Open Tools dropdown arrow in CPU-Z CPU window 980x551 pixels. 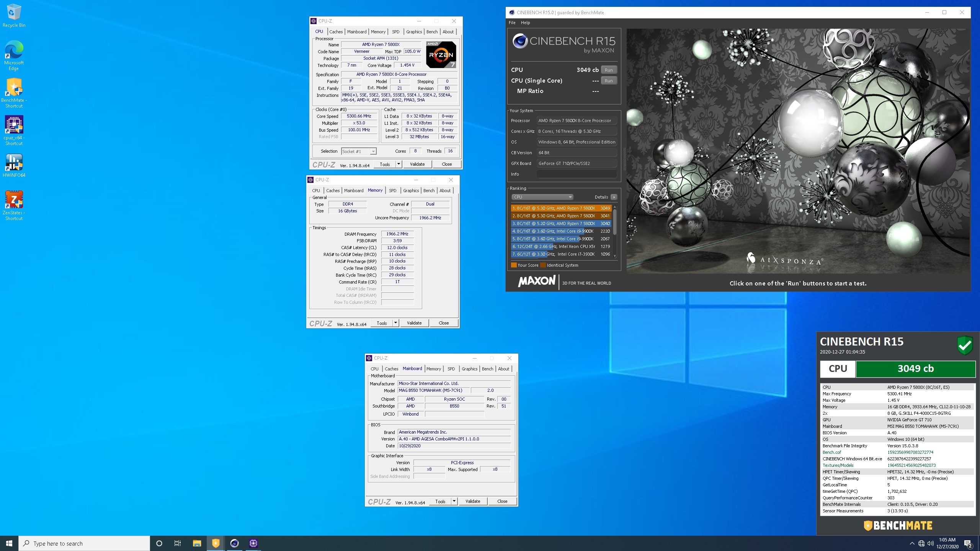(399, 164)
